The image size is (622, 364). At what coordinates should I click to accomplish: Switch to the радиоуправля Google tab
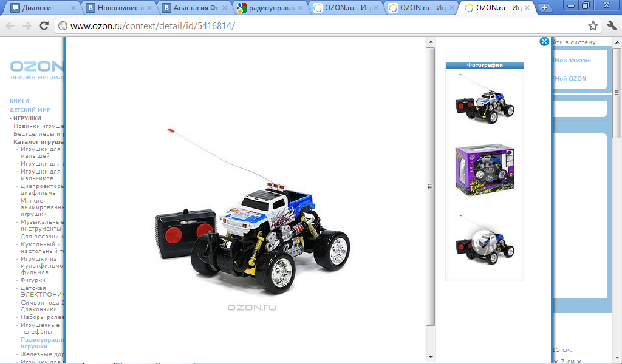(x=268, y=8)
